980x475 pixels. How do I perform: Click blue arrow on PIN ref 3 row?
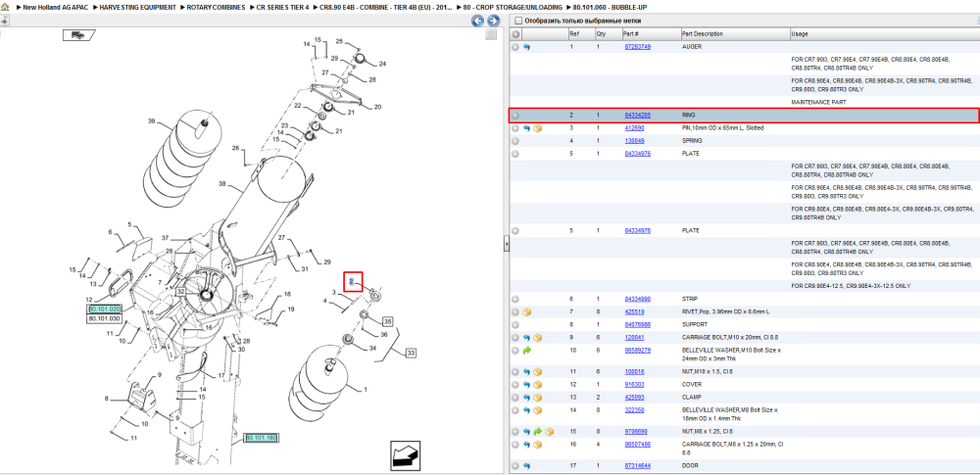(x=526, y=128)
